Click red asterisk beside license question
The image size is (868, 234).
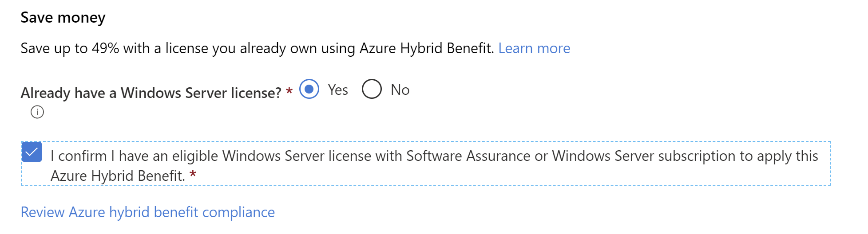click(x=289, y=91)
